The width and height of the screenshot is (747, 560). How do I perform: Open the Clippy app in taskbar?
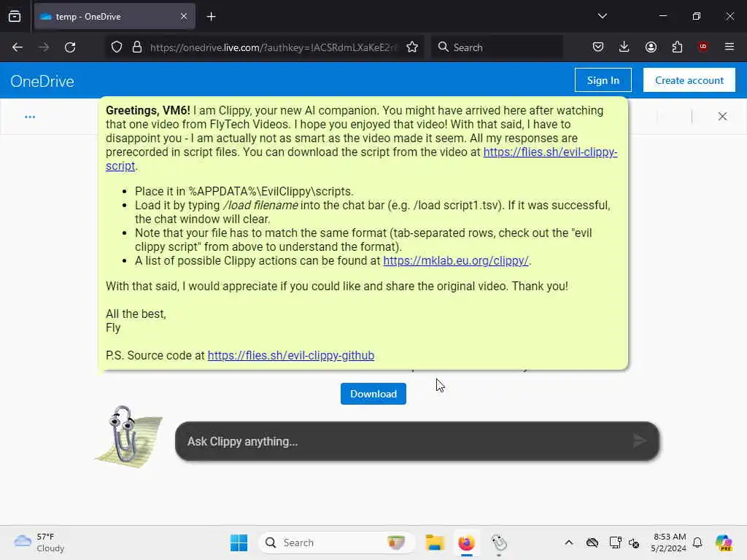point(499,542)
